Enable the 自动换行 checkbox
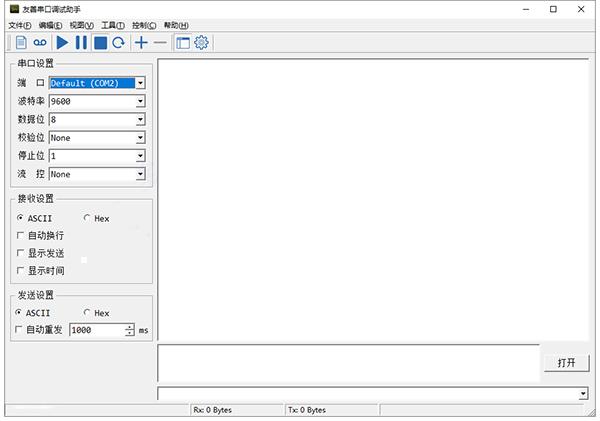Screen dimensions: 600x421 point(21,235)
